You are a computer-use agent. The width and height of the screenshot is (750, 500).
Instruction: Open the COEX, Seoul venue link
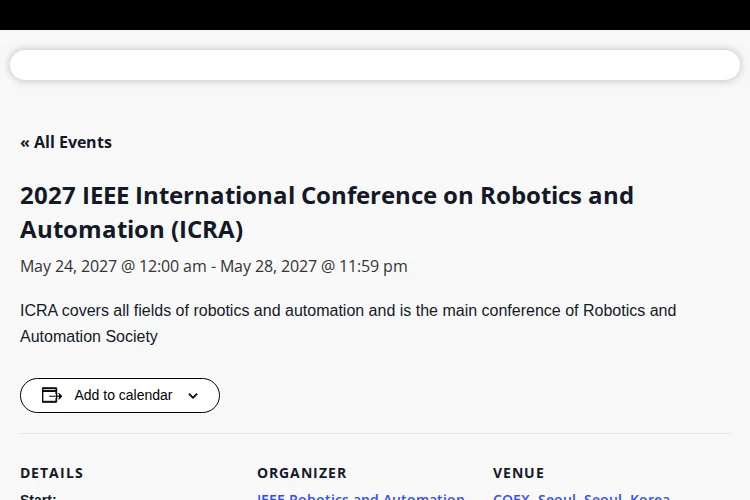click(x=581, y=497)
